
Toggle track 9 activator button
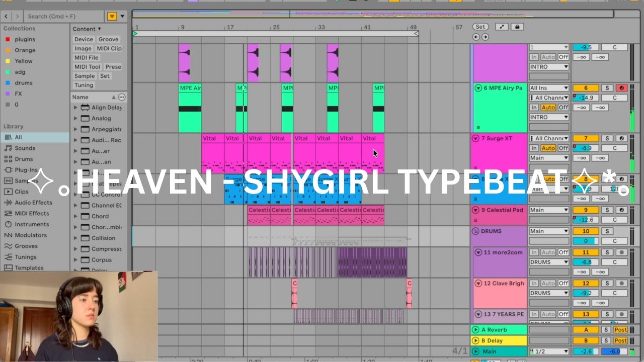[586, 210]
